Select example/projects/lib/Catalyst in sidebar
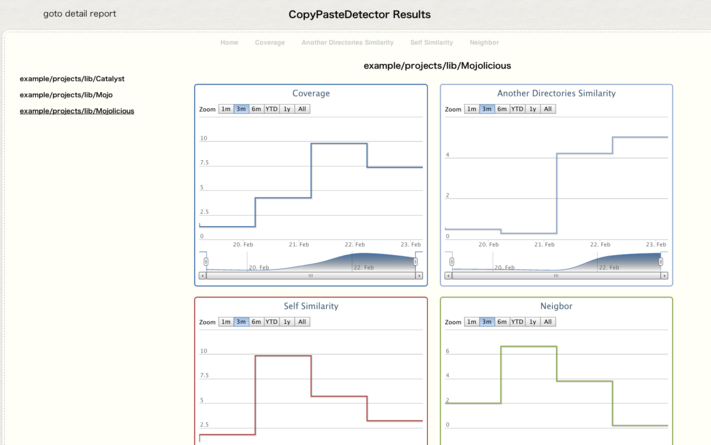The height and width of the screenshot is (445, 711). point(72,78)
